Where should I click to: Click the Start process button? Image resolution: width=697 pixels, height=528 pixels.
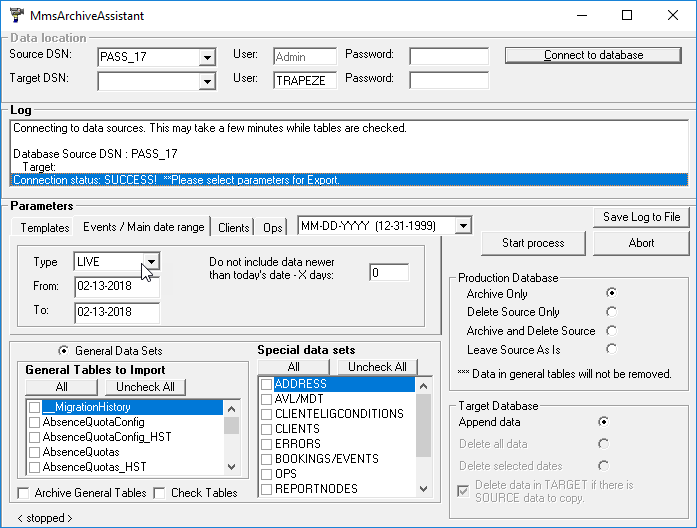point(533,243)
